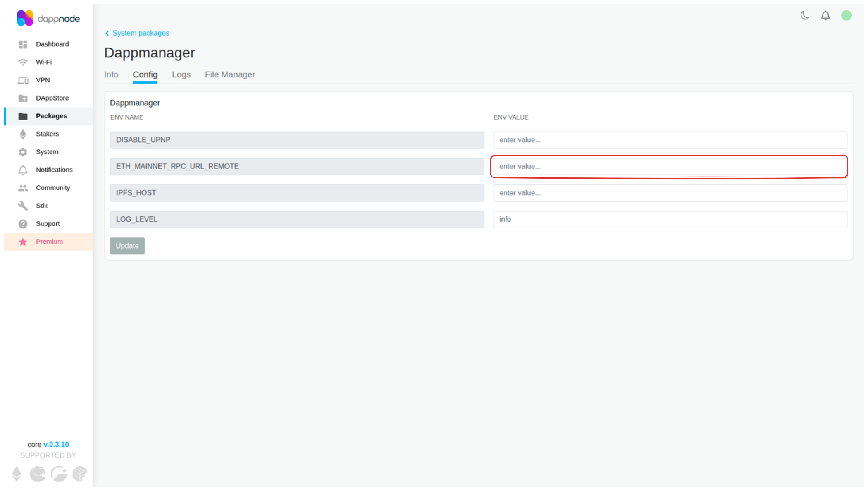868x491 pixels.
Task: Click the ETH_MAINNET_RPC_URL_REMOTE value field
Action: pyautogui.click(x=670, y=166)
